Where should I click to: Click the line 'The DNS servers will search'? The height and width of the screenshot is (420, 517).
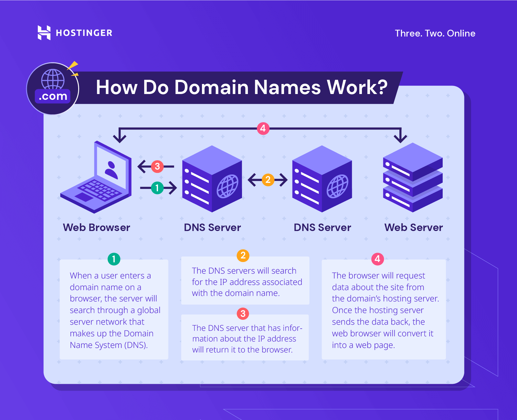244,271
